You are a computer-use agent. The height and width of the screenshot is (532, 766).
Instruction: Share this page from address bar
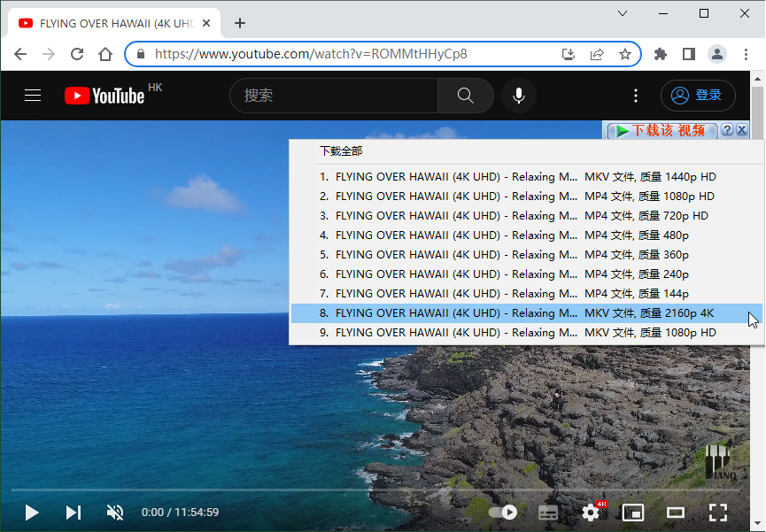click(x=597, y=54)
